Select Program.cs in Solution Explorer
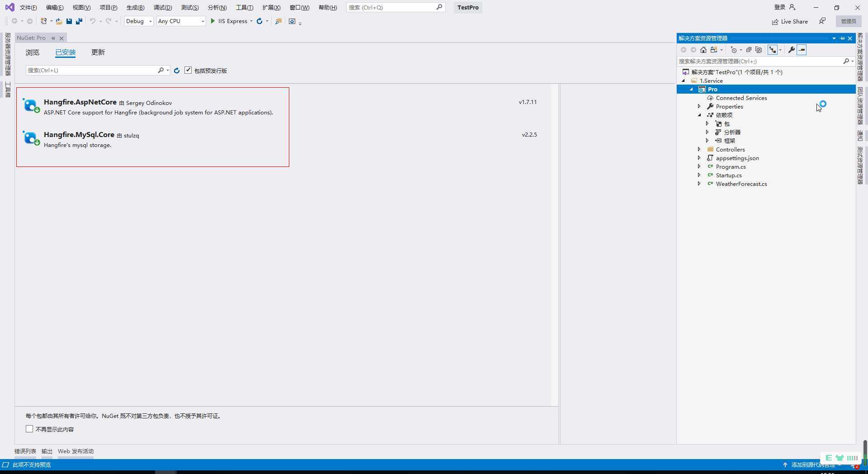This screenshot has width=868, height=474. pos(731,166)
